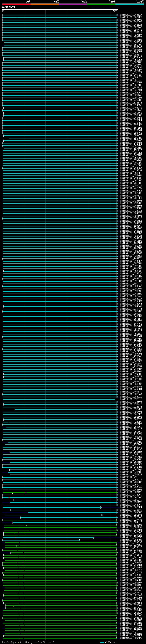Select the UniRef100_Q1MXG4 label
The height and width of the screenshot is (644, 146).
(131, 625)
